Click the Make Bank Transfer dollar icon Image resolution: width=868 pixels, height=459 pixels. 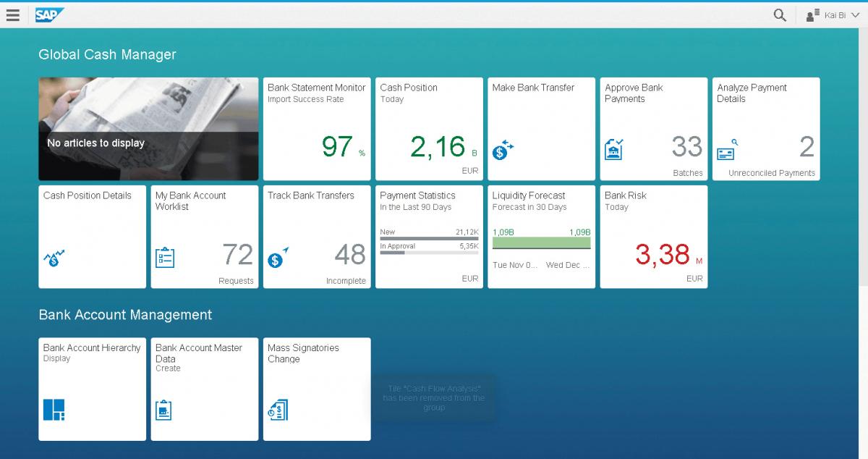coord(502,150)
